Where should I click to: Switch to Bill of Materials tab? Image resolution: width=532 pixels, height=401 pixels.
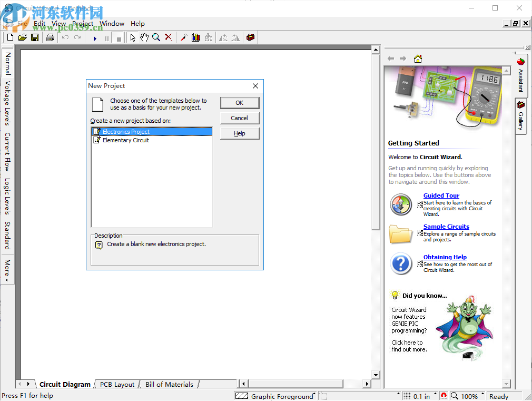click(169, 384)
